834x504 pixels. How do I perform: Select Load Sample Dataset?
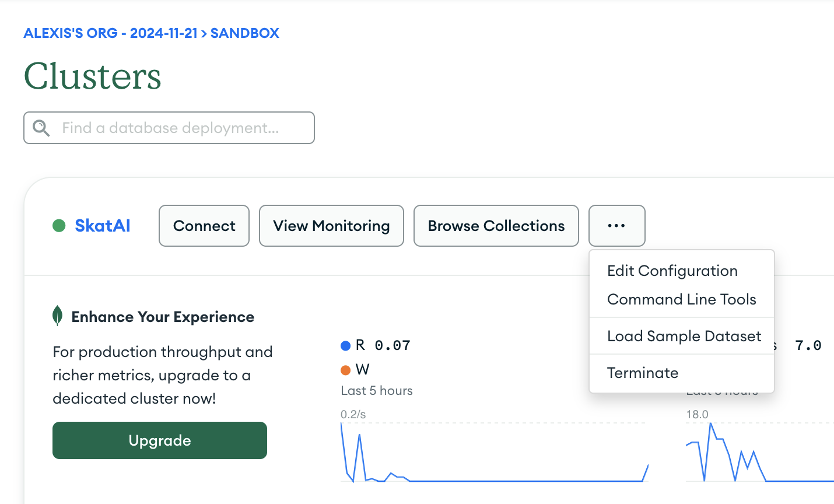684,336
